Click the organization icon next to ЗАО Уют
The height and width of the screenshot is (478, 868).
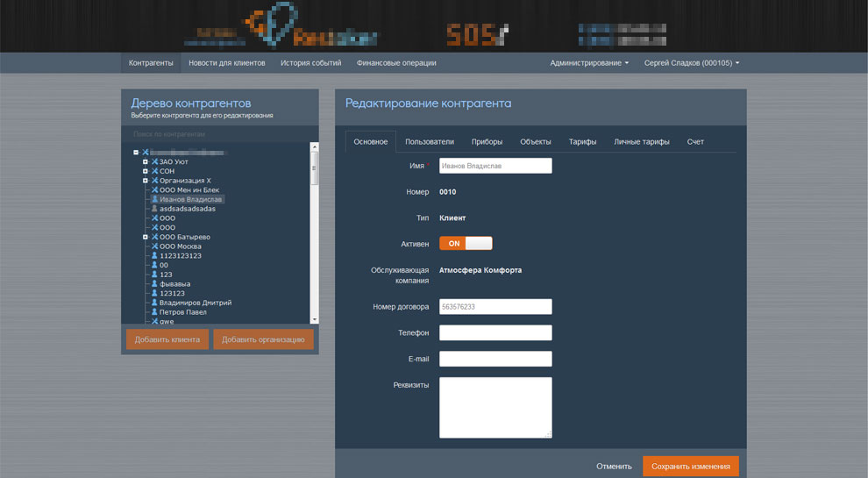pyautogui.click(x=154, y=161)
